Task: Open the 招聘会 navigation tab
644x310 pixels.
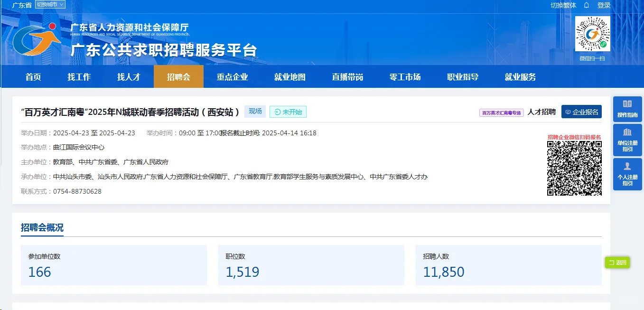Action: click(x=178, y=76)
